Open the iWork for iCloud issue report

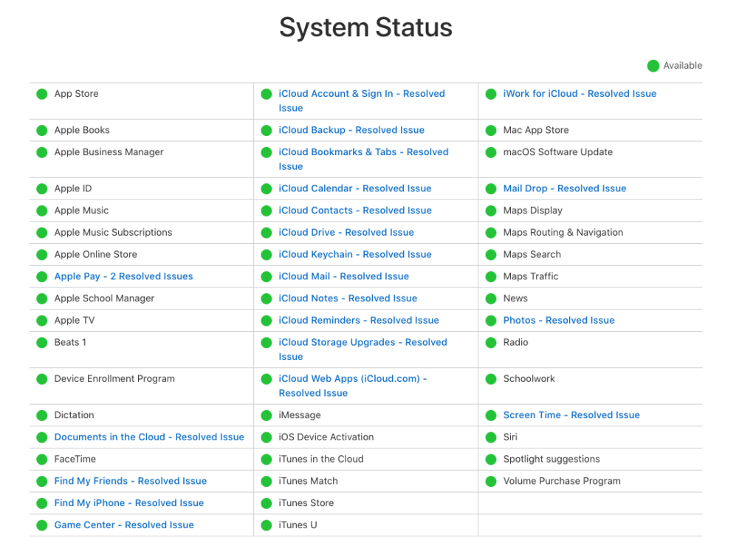pyautogui.click(x=579, y=93)
